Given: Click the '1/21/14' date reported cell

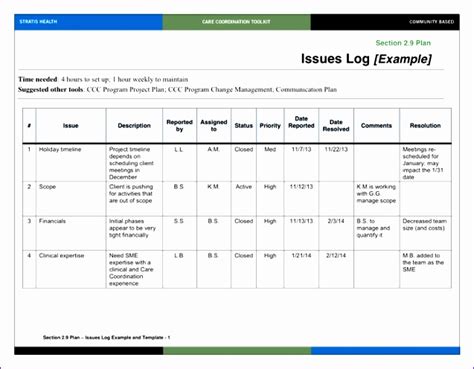Looking at the screenshot, I should (301, 269).
